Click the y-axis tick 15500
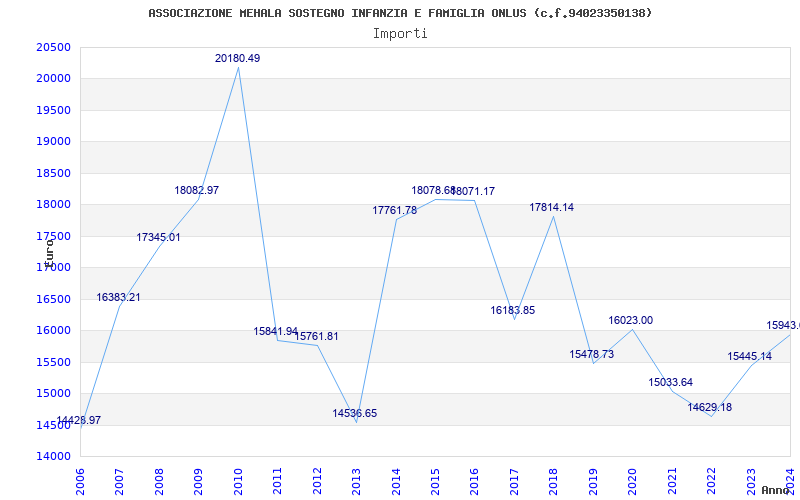The height and width of the screenshot is (500, 800). 54,362
